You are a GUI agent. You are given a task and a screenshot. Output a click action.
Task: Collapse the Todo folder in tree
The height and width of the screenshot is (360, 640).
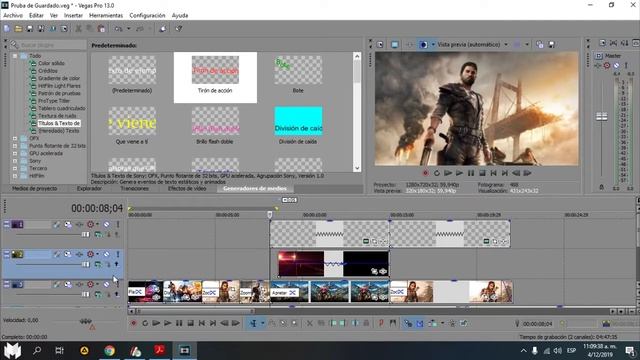click(x=15, y=56)
